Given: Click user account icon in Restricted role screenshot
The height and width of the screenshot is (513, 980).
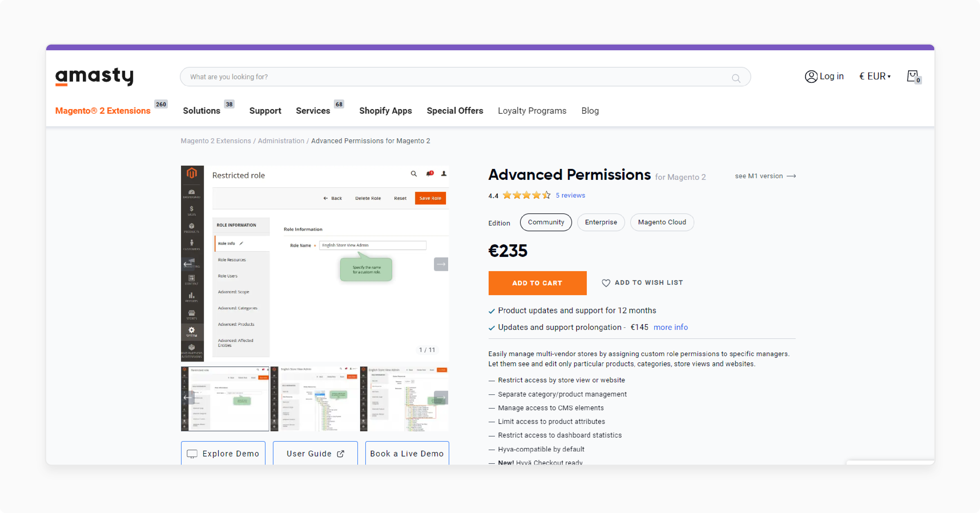Looking at the screenshot, I should coord(444,174).
